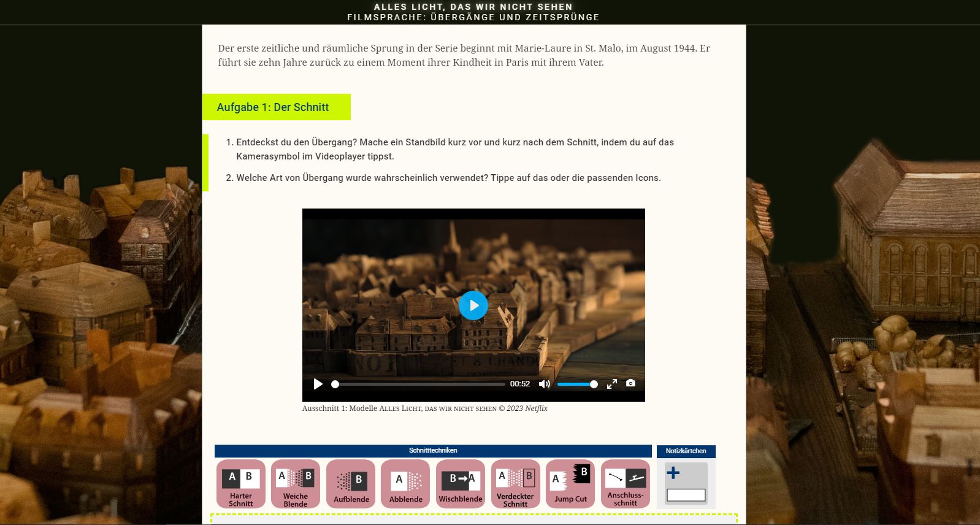Seek within the video progress bar
980x525 pixels.
[418, 384]
